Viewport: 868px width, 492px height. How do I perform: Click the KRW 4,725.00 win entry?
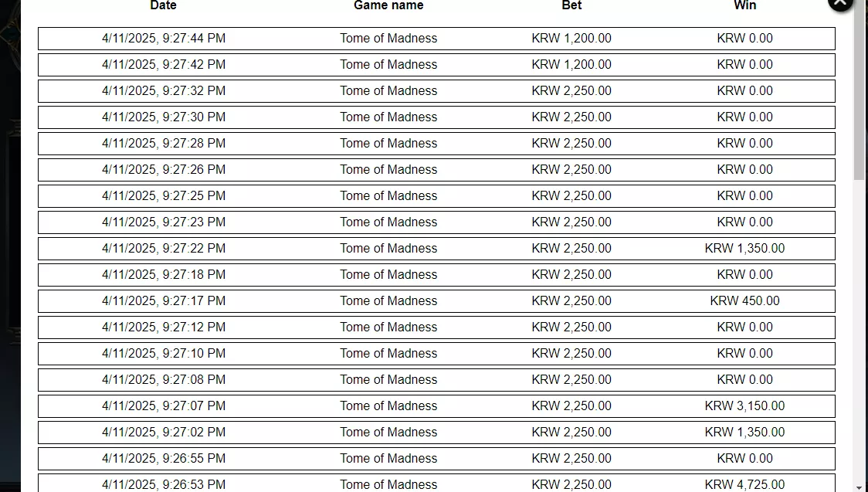click(744, 485)
